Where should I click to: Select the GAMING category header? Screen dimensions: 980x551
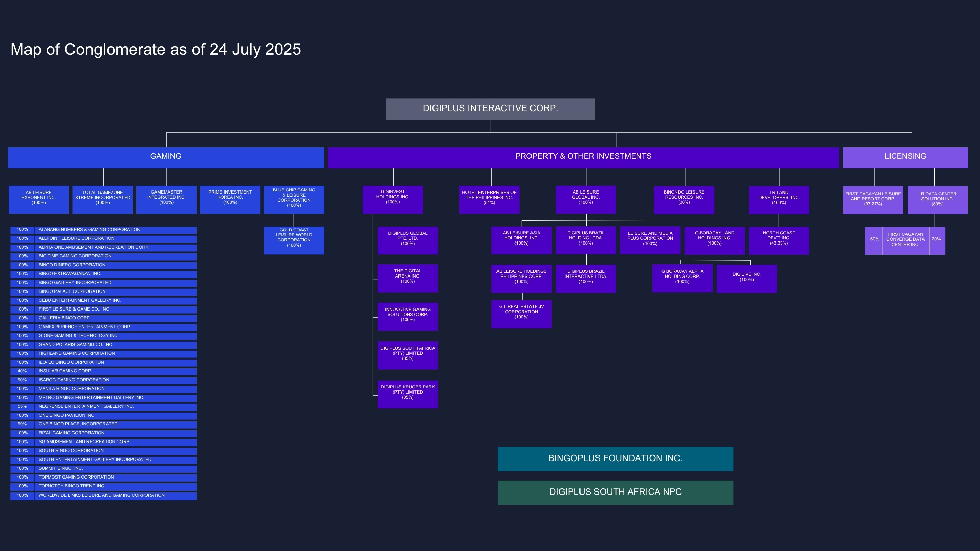(166, 157)
